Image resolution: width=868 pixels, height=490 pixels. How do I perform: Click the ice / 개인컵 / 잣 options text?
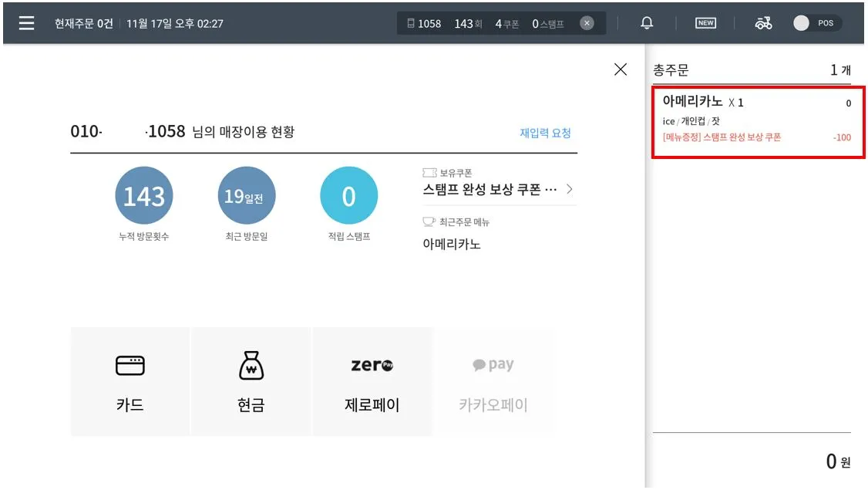(691, 121)
